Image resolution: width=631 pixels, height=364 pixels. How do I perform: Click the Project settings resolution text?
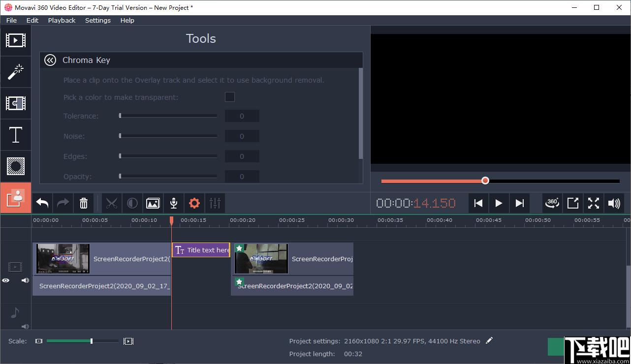click(411, 341)
